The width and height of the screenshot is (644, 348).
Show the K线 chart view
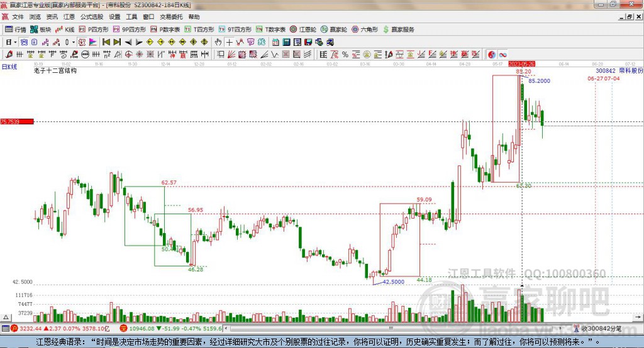pyautogui.click(x=65, y=30)
